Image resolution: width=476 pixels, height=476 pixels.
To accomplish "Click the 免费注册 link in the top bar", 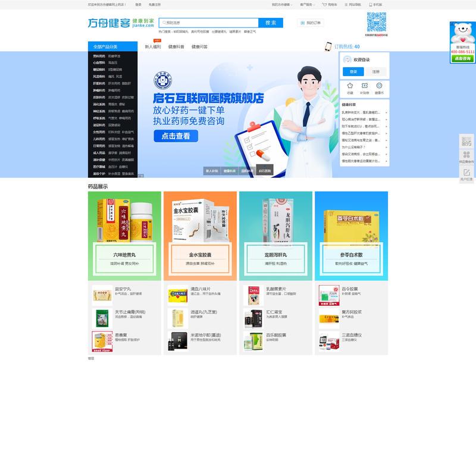I will click(155, 5).
